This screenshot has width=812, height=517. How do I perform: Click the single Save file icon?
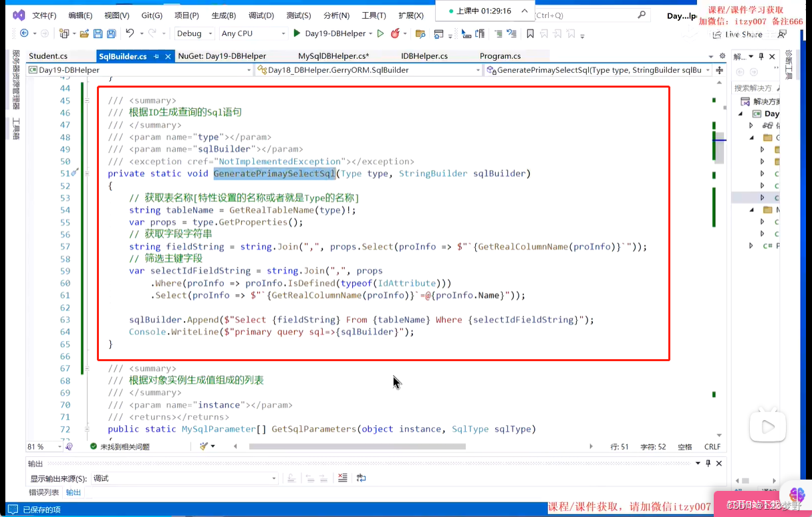coord(98,35)
